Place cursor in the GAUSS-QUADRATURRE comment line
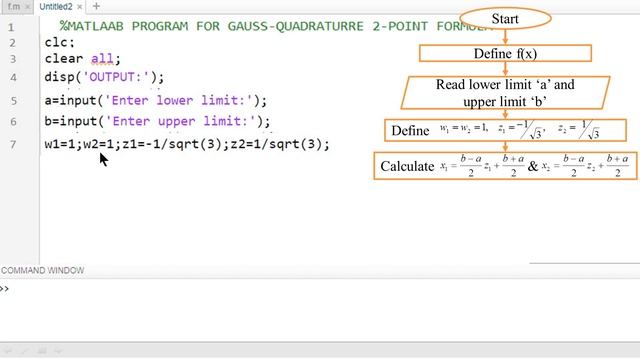Screen dimensions: 640x360 click(276, 26)
